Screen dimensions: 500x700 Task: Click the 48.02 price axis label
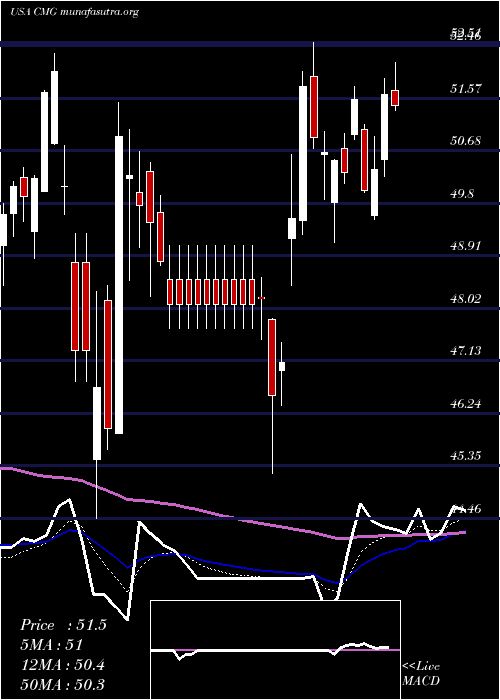[465, 299]
